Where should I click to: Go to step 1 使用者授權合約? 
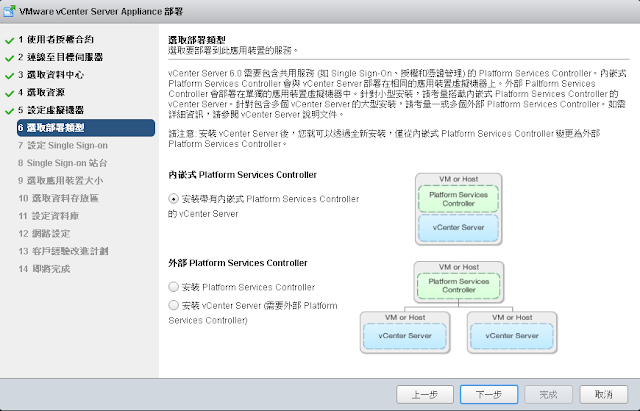tap(56, 40)
